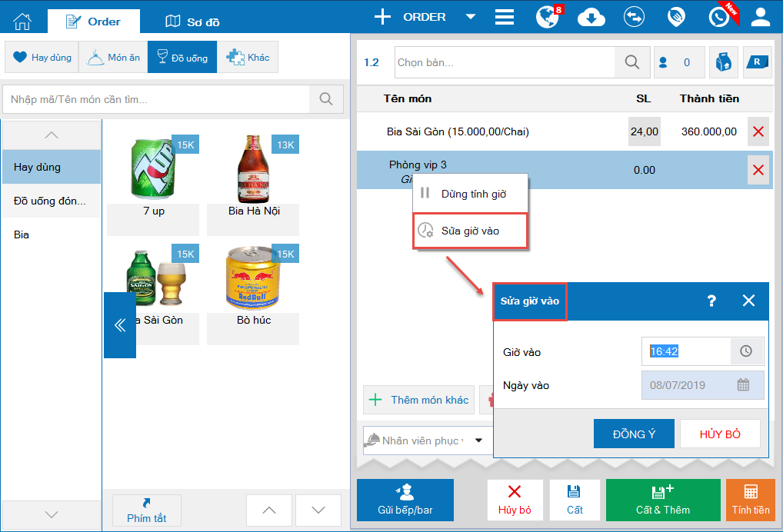Viewport: 783px width, 532px height.
Task: Remove the Bia Sài Gòn order line
Action: (758, 131)
